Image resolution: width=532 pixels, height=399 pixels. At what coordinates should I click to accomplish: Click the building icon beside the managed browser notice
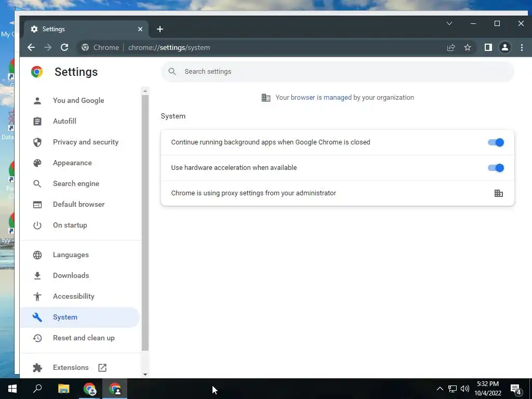click(266, 98)
